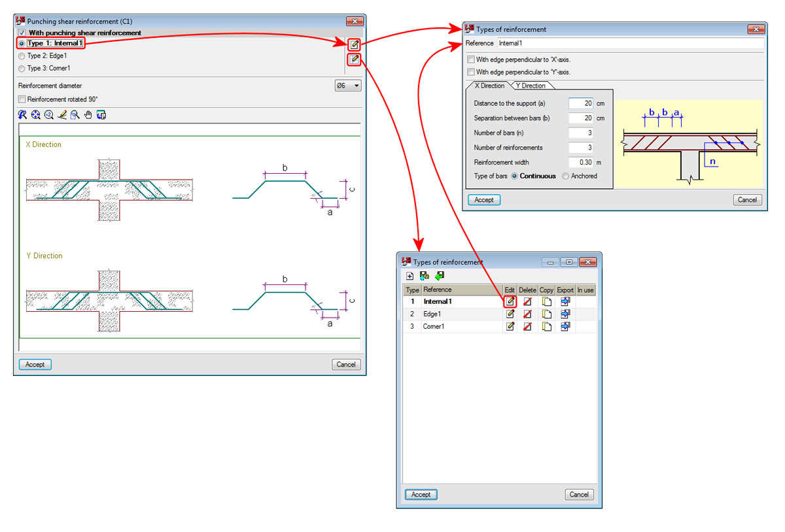The image size is (785, 532).
Task: Add a new reinforcement type to the list
Action: tap(410, 276)
